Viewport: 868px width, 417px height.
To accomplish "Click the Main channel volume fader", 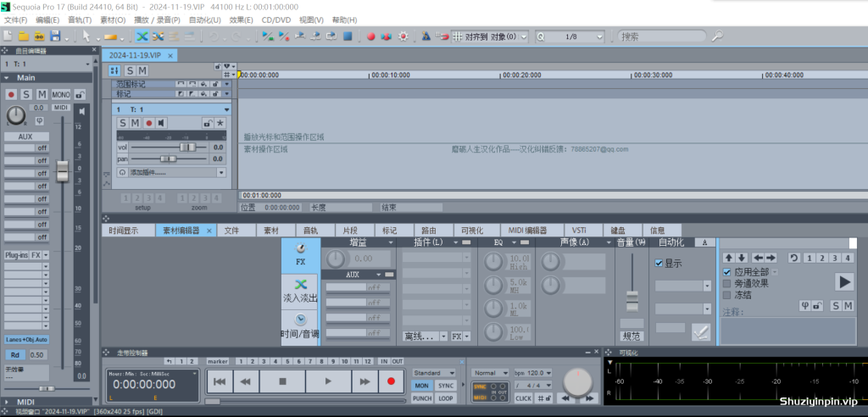I will (x=63, y=171).
